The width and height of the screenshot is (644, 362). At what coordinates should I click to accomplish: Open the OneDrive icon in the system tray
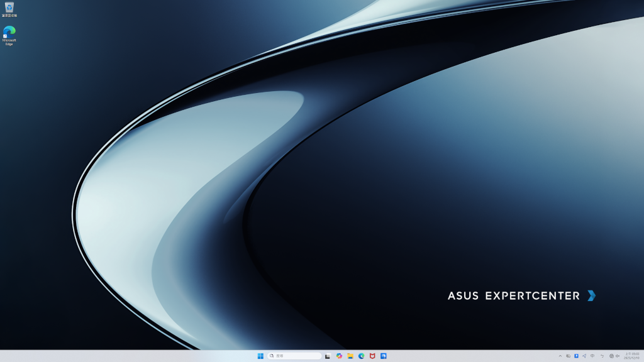click(568, 356)
